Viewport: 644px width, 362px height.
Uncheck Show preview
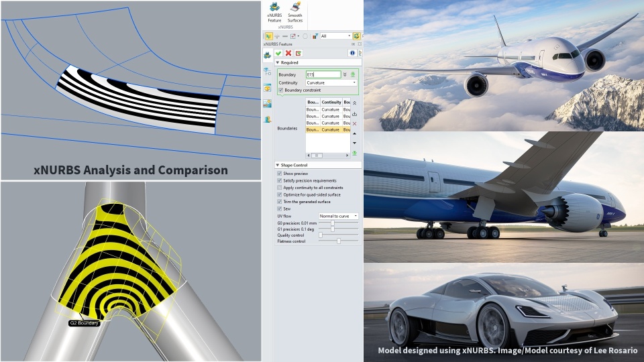coord(279,174)
